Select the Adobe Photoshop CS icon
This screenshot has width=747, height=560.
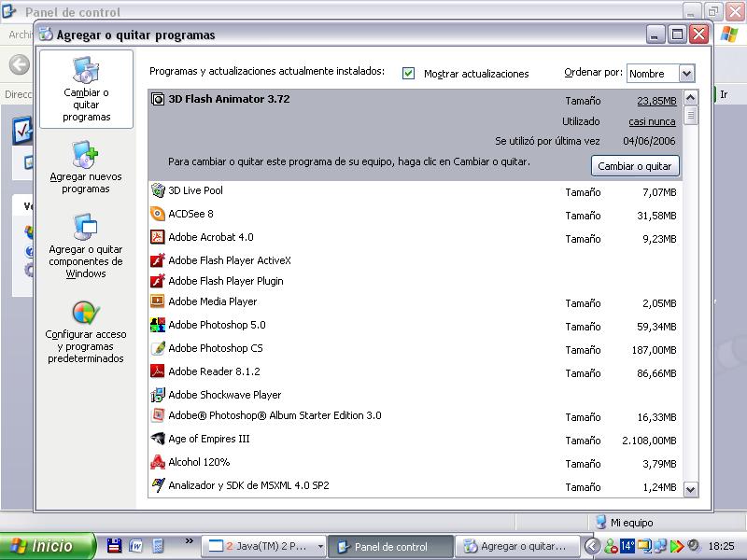click(x=158, y=348)
